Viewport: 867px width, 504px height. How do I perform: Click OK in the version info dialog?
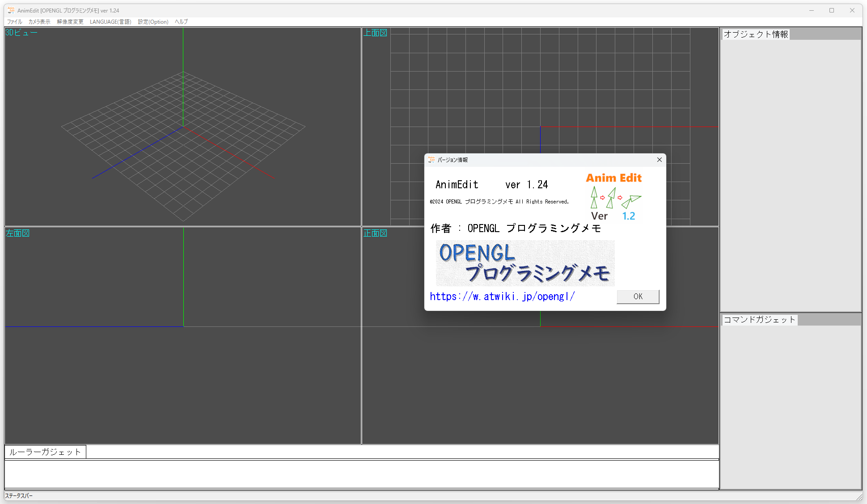pyautogui.click(x=638, y=296)
